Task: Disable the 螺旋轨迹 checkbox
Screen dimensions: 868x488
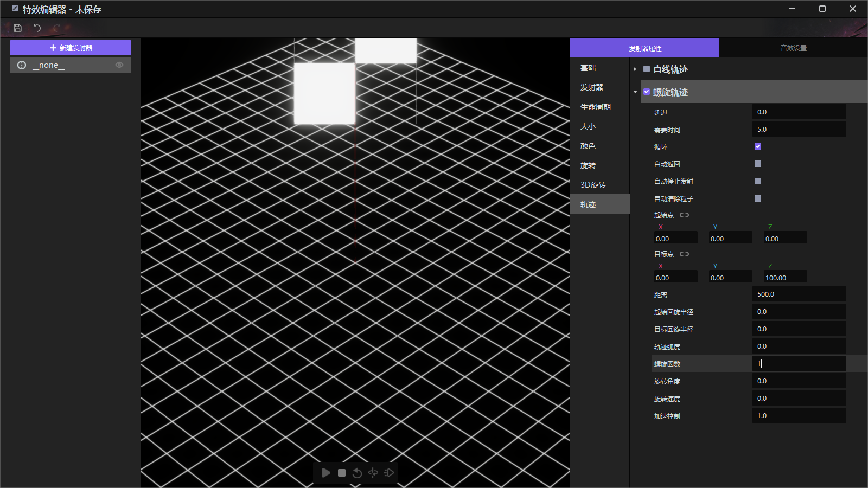Action: (x=647, y=92)
